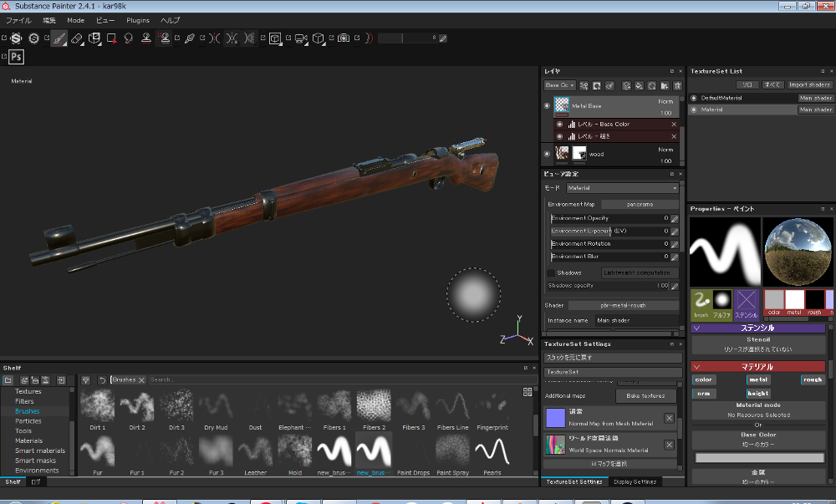This screenshot has width=836, height=504.
Task: Open wood layer Norm blend mode dropdown
Action: coord(665,150)
